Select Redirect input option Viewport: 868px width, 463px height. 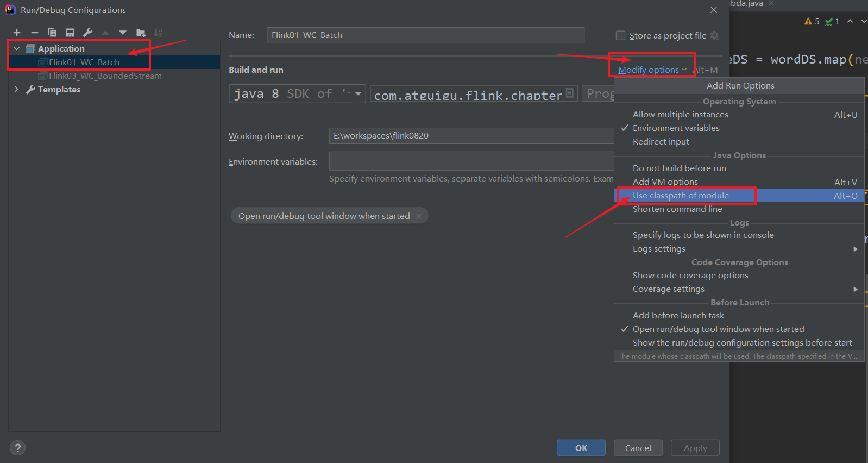[739, 142]
